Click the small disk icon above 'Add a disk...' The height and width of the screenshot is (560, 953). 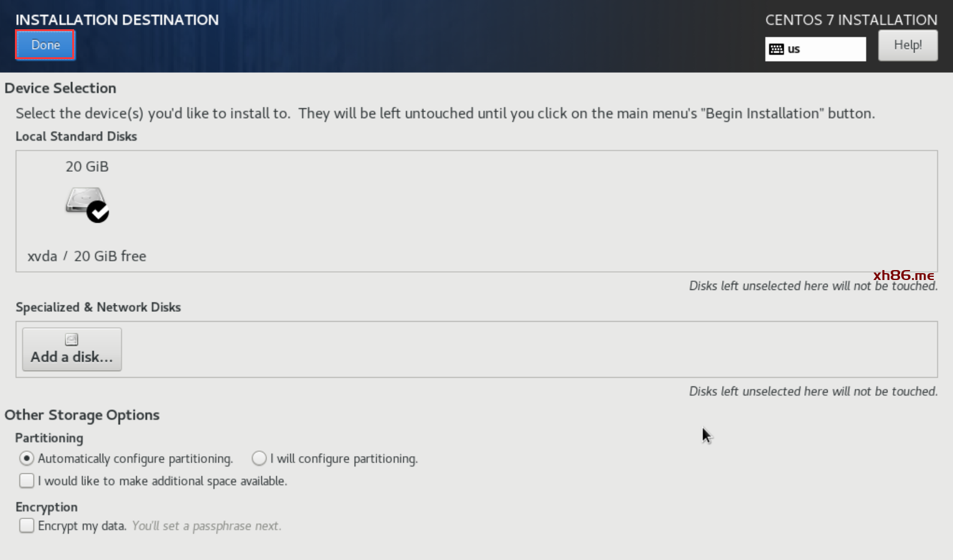72,339
